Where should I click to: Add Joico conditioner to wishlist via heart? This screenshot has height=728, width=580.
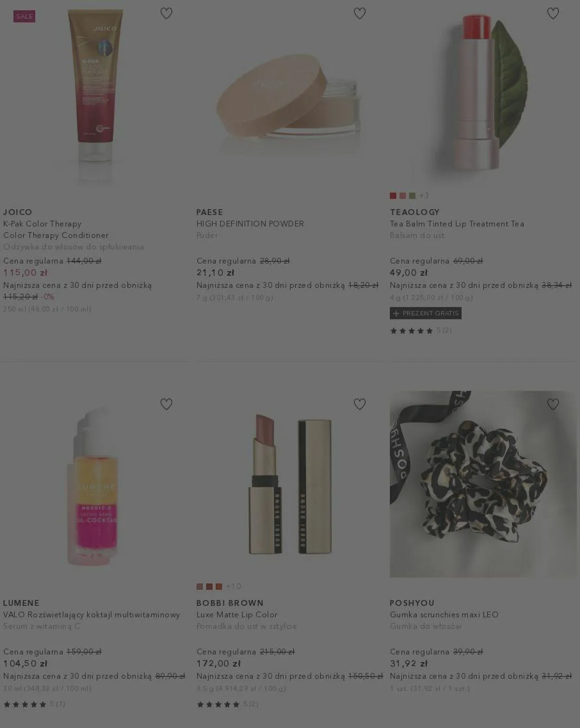[166, 13]
